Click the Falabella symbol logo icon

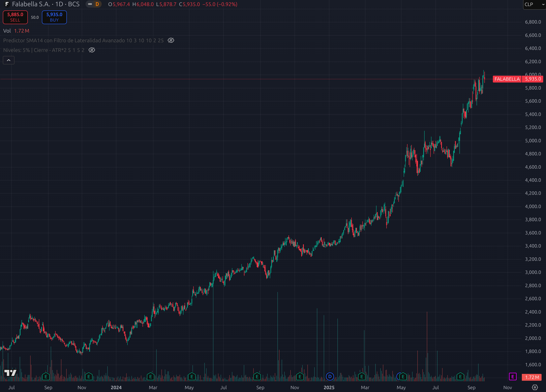tap(7, 4)
